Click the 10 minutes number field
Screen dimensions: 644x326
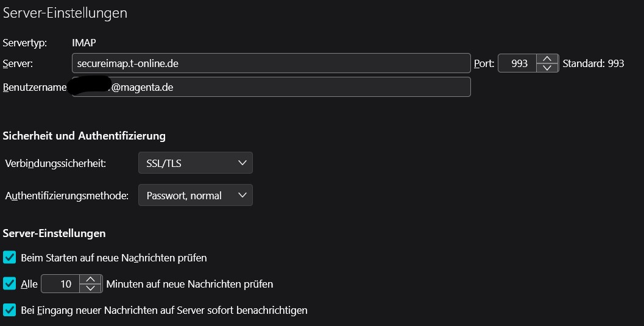click(x=61, y=284)
